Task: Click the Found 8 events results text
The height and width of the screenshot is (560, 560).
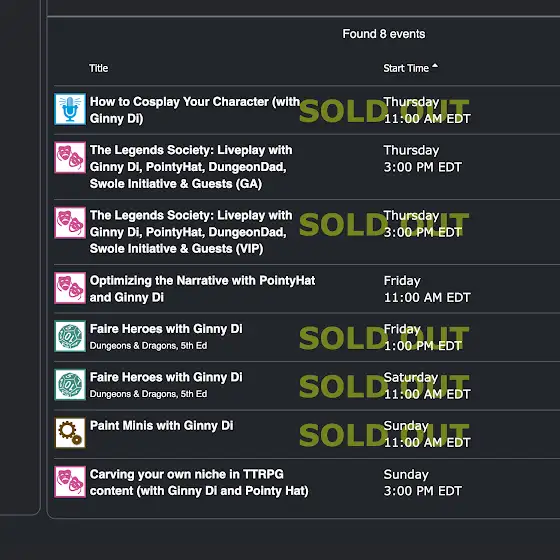Action: 384,34
